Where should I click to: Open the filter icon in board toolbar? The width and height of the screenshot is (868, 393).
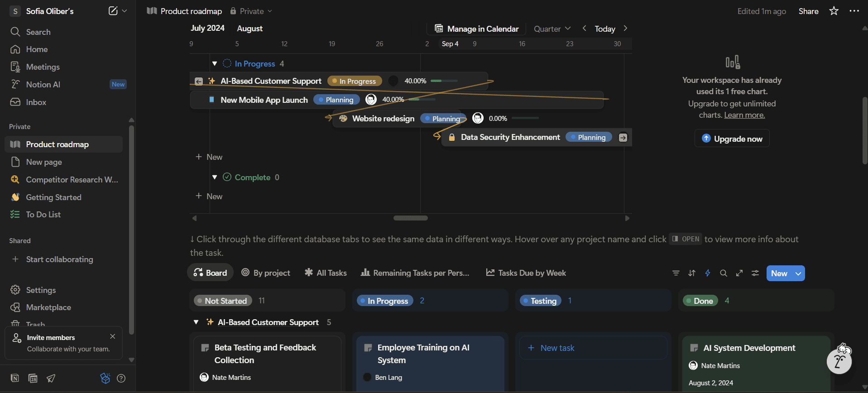click(676, 273)
